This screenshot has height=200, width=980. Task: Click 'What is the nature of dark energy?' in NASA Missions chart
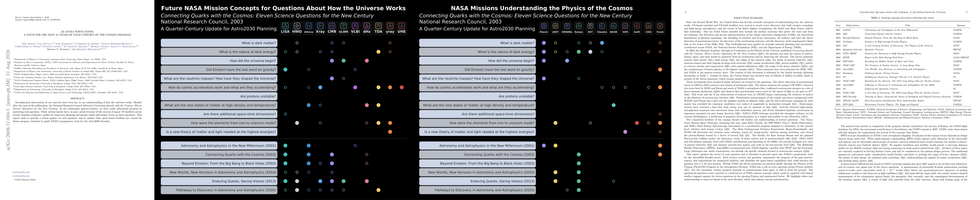point(477,52)
